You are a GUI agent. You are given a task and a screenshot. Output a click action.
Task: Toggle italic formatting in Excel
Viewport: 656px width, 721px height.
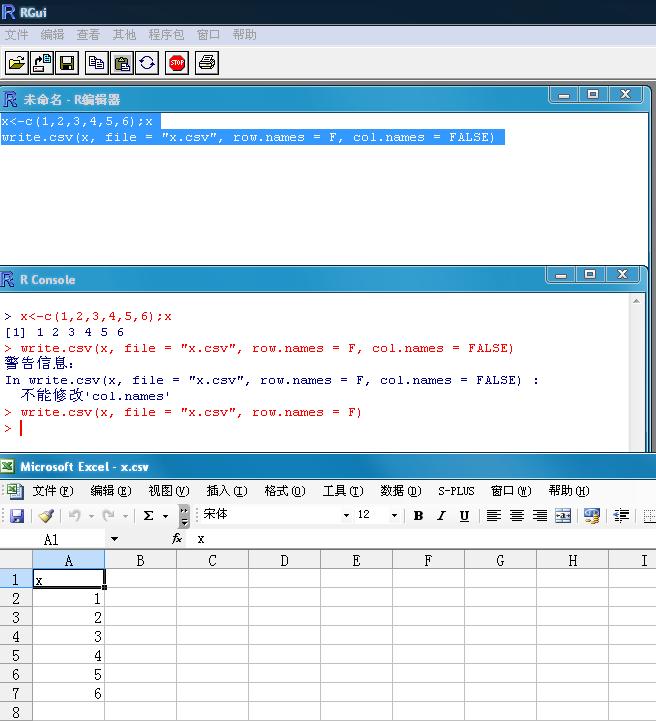pyautogui.click(x=441, y=516)
